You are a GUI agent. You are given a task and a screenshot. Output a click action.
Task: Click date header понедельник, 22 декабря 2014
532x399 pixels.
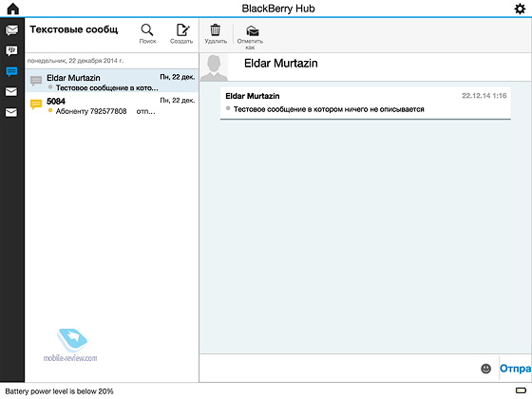tap(75, 61)
